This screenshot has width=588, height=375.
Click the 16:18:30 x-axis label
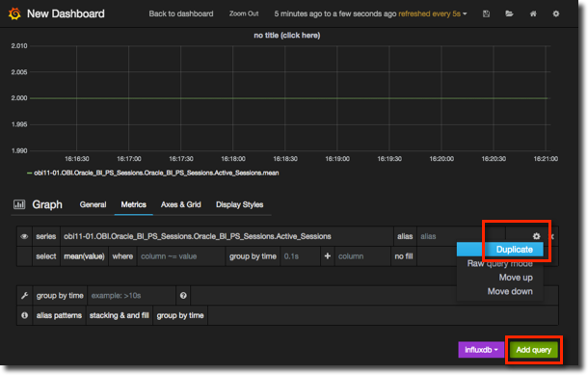pyautogui.click(x=285, y=159)
